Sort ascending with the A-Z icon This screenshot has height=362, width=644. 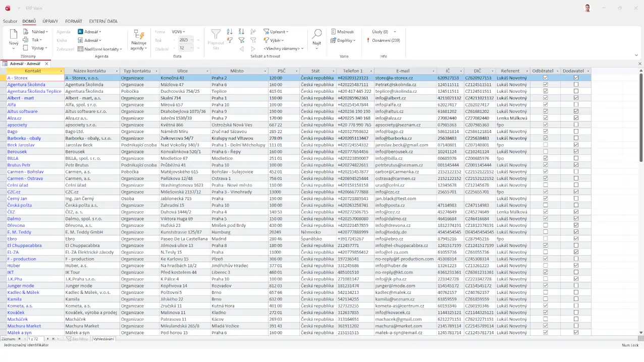click(230, 31)
